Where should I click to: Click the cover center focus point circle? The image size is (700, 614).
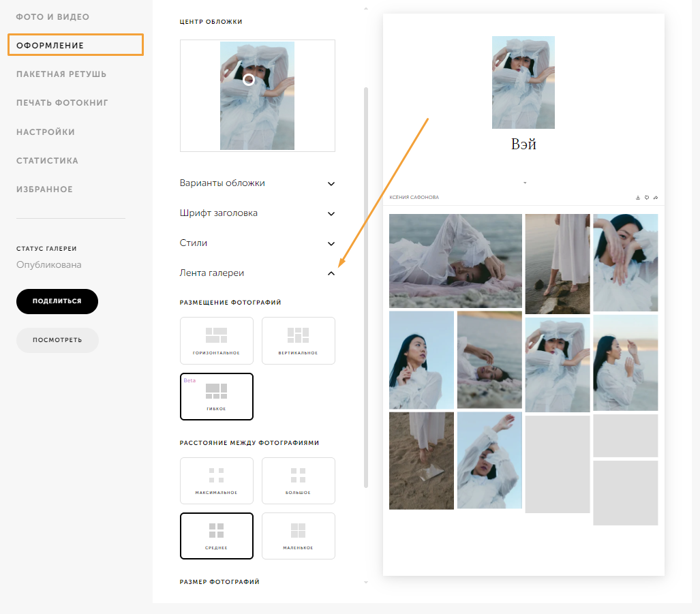(x=249, y=80)
